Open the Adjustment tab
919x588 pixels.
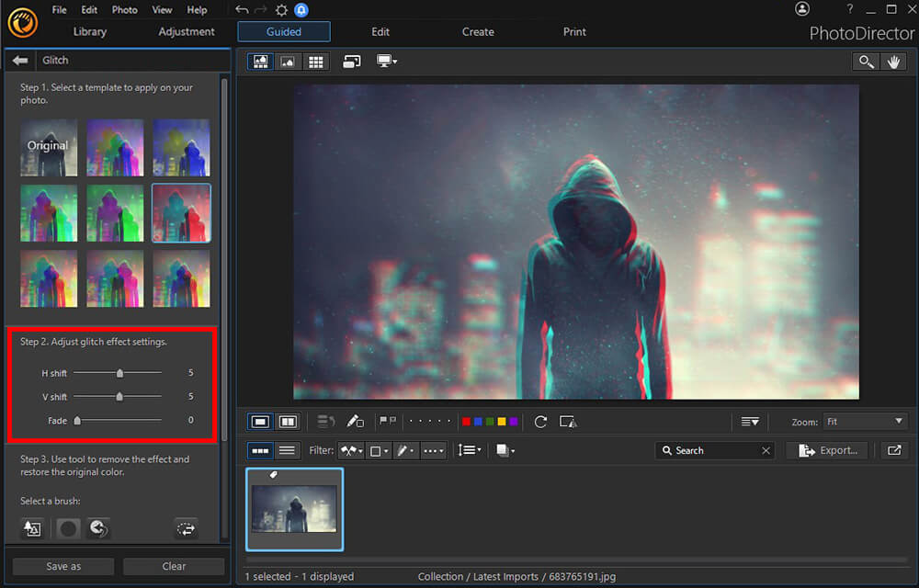point(187,31)
